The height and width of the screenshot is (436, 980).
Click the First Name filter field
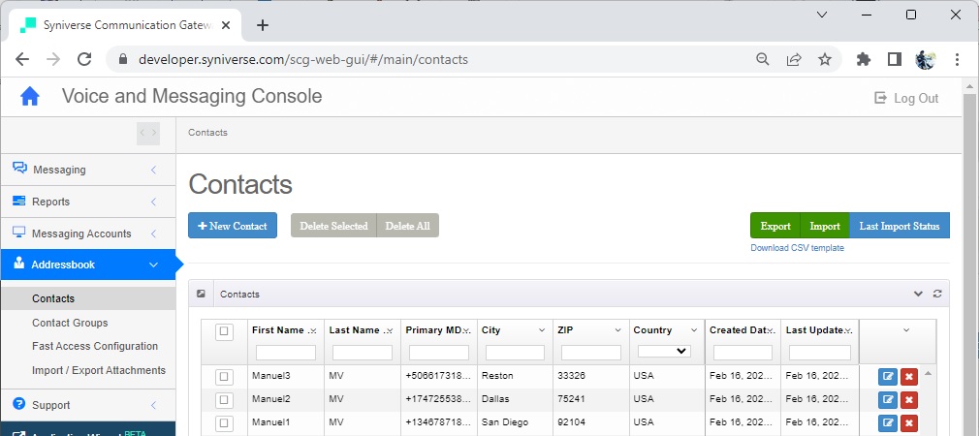[286, 353]
